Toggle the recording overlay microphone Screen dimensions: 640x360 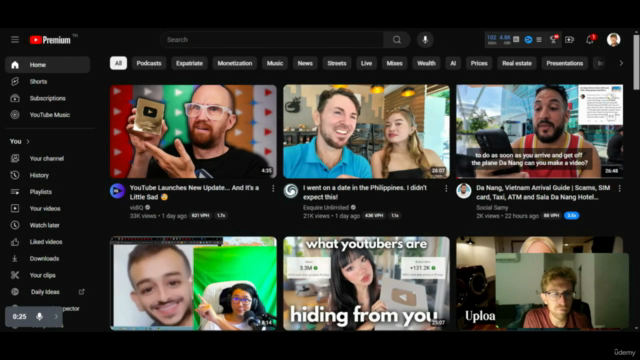(x=40, y=317)
